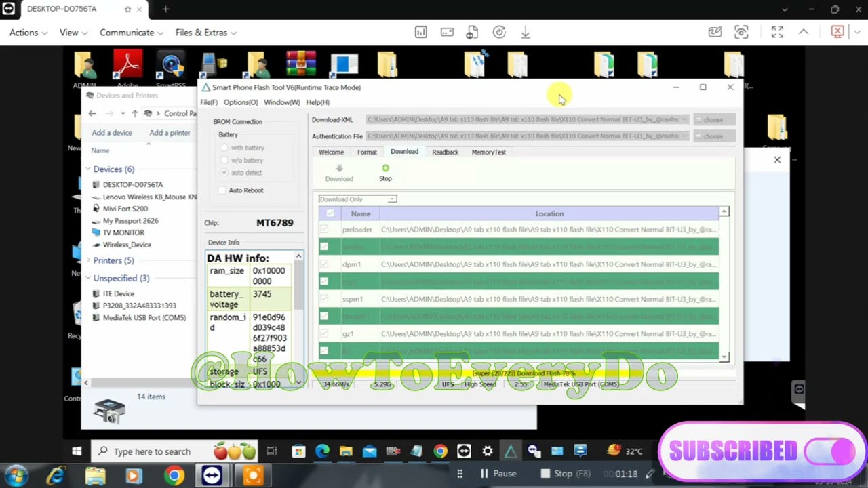Open Download-XML path dropdown
The image size is (868, 488).
pos(685,119)
